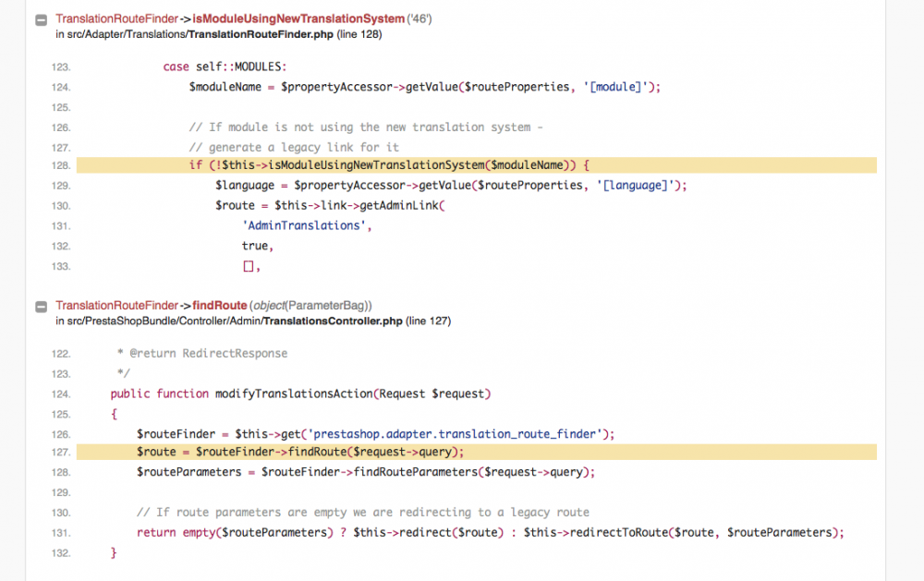Viewport: 924px width, 581px height.
Task: Click the 'true,' code line
Action: pos(258,246)
